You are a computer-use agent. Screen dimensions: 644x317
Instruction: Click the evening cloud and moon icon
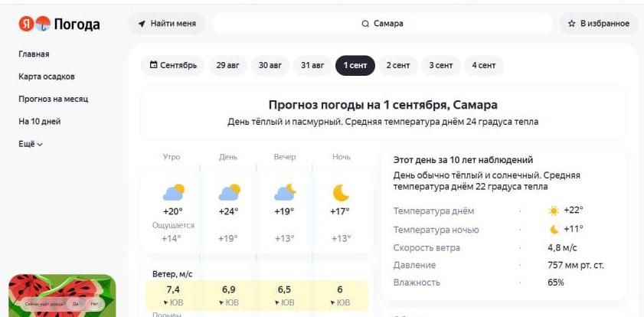tap(285, 192)
